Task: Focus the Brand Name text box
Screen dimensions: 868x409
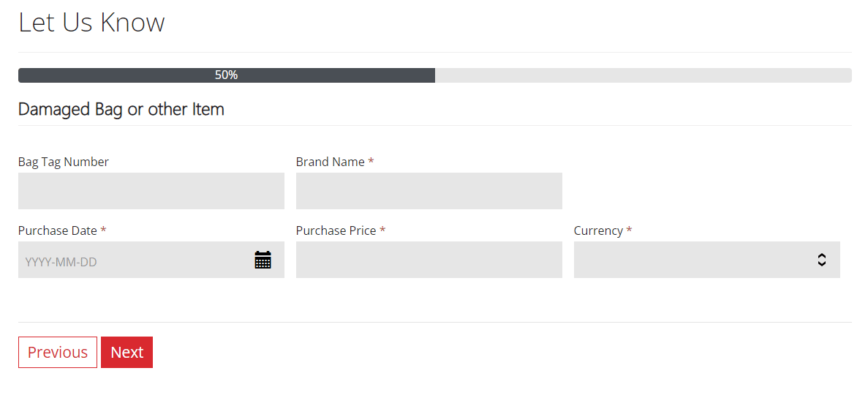Action: (x=429, y=191)
